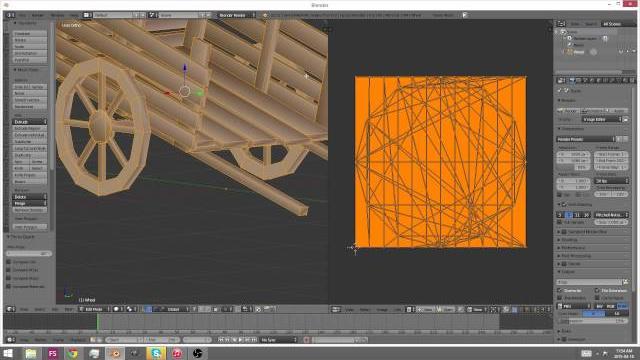Select Blender Render engine in header
This screenshot has height=360, width=640.
[236, 15]
